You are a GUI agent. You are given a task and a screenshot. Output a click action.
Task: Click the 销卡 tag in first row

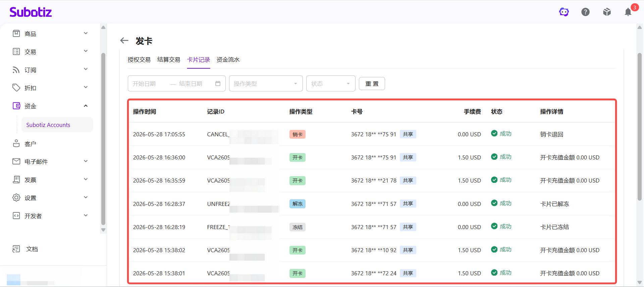click(297, 134)
